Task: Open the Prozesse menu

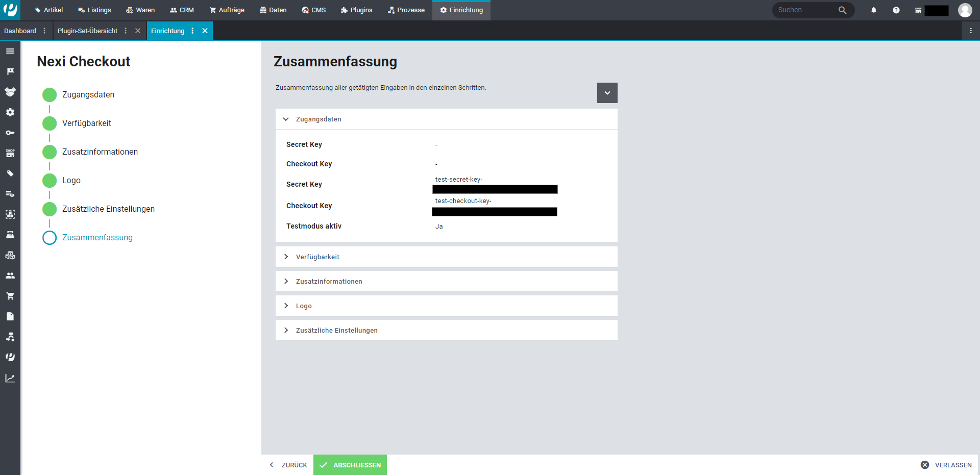Action: point(406,10)
